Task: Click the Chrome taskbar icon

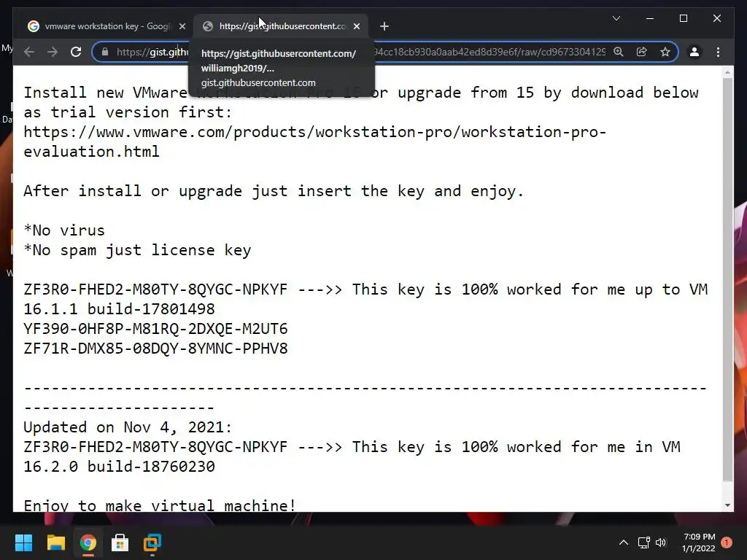Action: tap(88, 542)
